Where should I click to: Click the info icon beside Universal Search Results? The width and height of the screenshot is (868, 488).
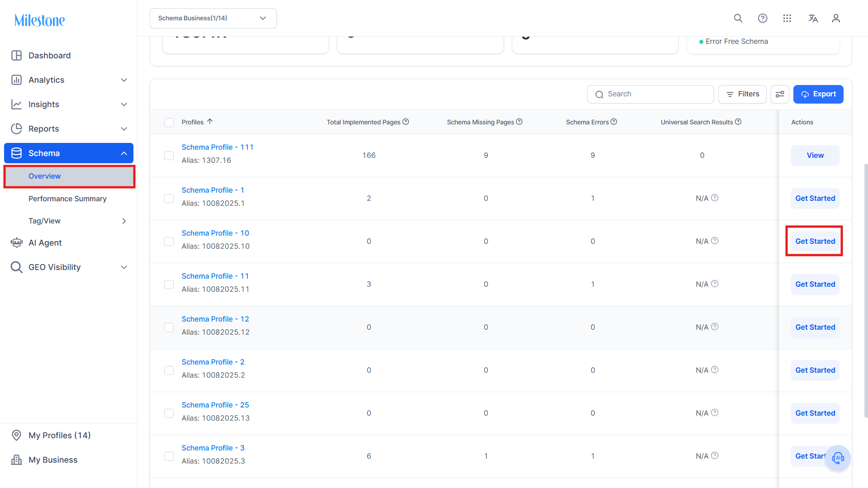click(738, 122)
